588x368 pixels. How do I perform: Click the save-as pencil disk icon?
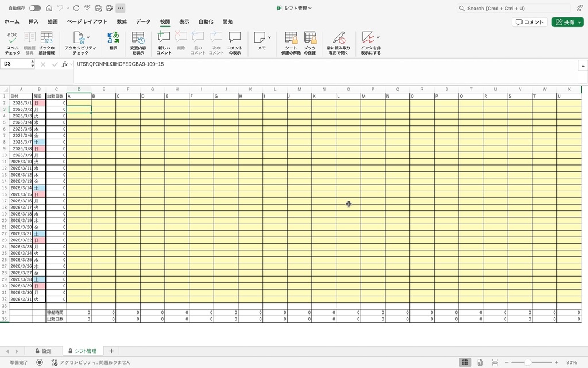pyautogui.click(x=110, y=8)
